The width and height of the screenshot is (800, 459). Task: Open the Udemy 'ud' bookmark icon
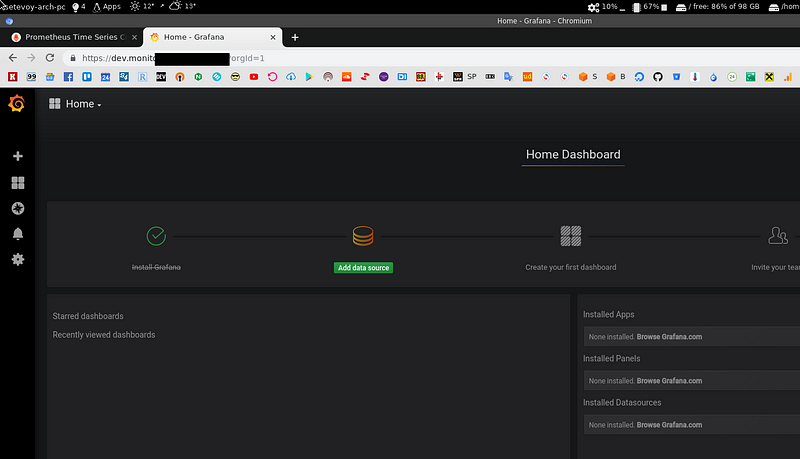(527, 76)
